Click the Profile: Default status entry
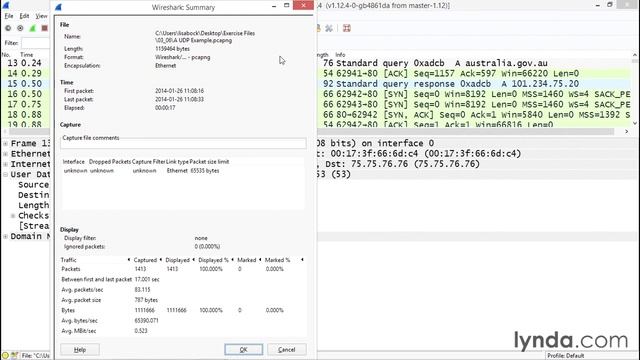 (x=566, y=356)
